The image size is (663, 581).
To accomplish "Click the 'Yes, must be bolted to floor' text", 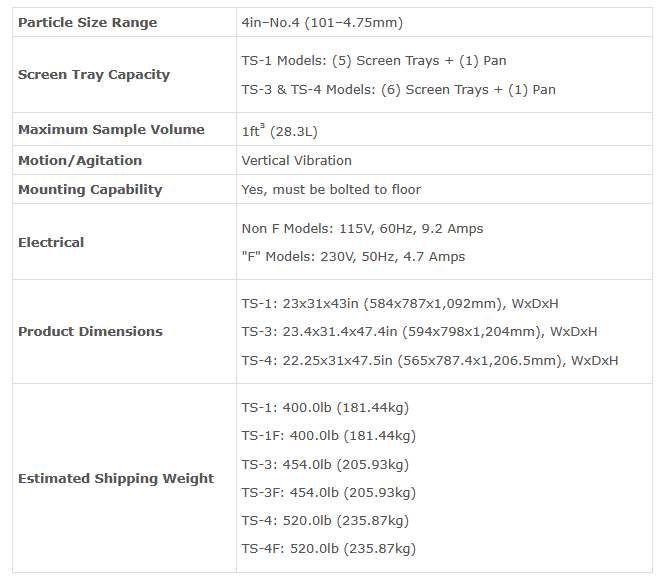I will point(331,190).
